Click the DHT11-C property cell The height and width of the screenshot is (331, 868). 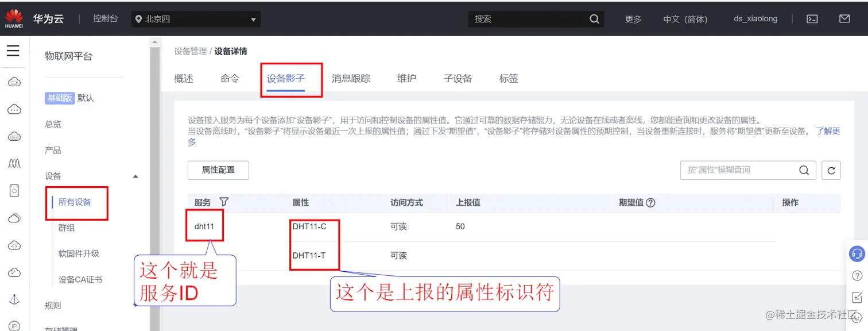pos(309,226)
